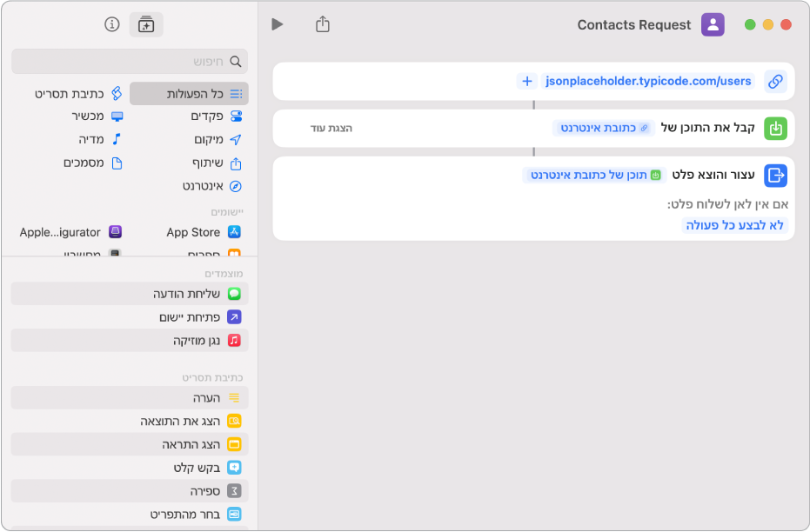Click the green zoom window button
Screen dimensions: 810x532
click(750, 24)
